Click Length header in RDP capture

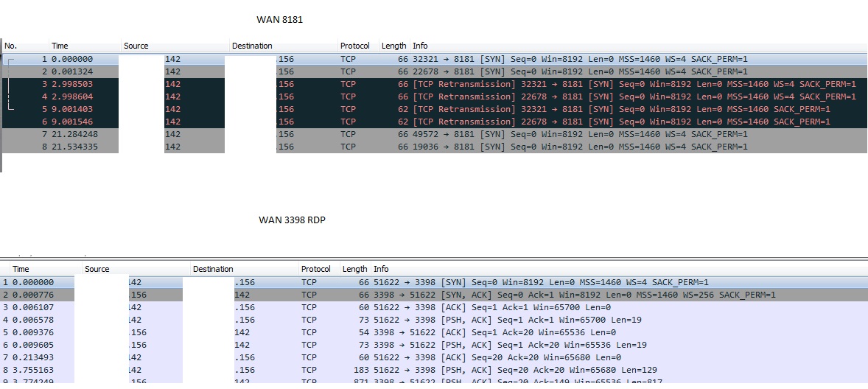[355, 269]
